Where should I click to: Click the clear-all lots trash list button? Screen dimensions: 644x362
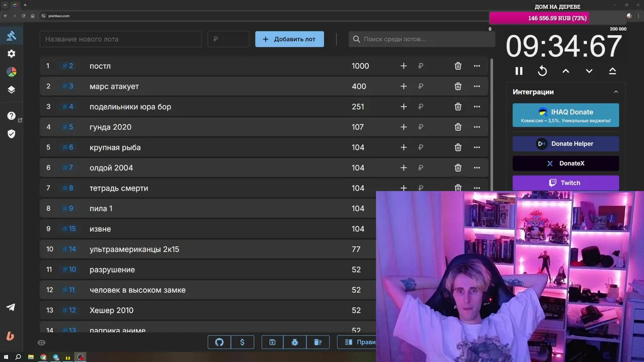[318, 342]
